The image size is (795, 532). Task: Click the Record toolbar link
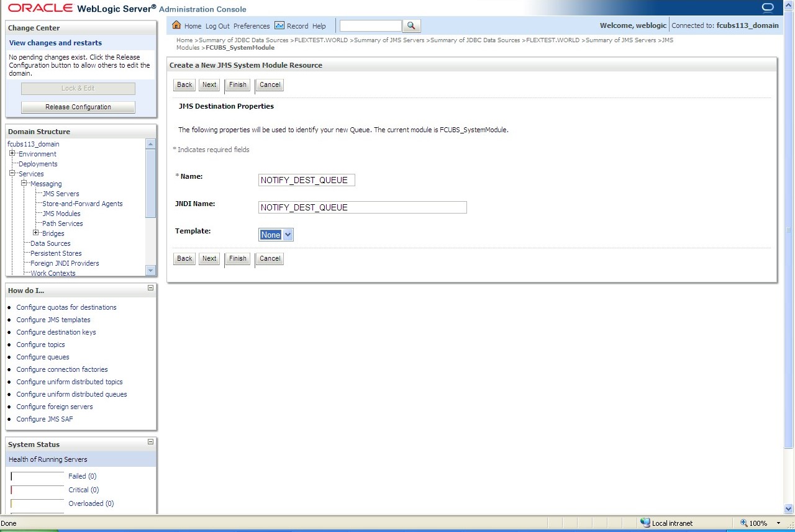(298, 26)
